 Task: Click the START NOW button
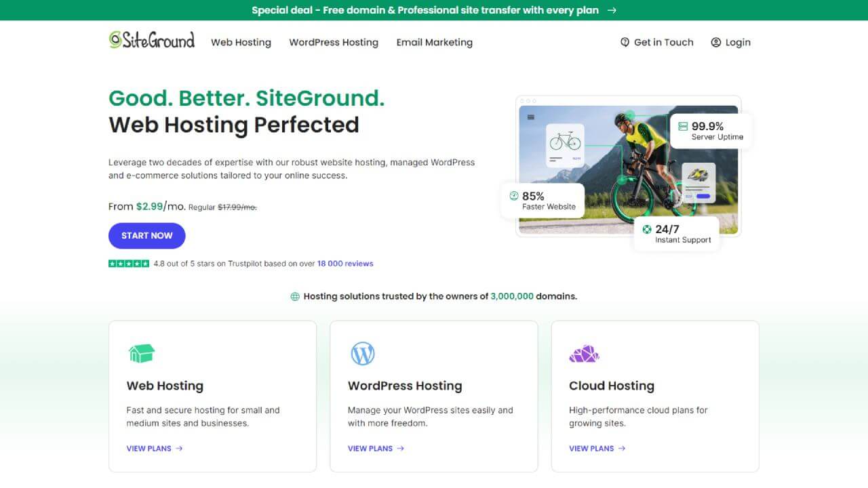click(x=147, y=236)
